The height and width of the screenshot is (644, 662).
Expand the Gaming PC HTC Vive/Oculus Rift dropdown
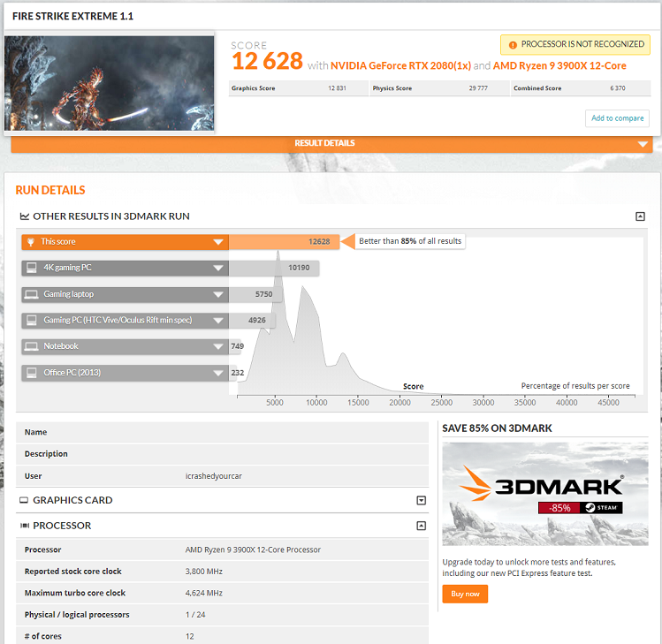point(218,321)
